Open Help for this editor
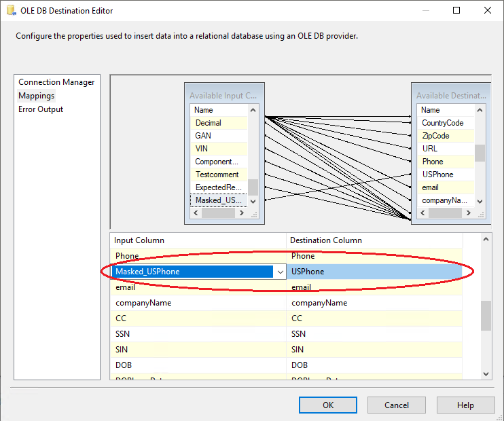The image size is (504, 421). click(x=465, y=405)
